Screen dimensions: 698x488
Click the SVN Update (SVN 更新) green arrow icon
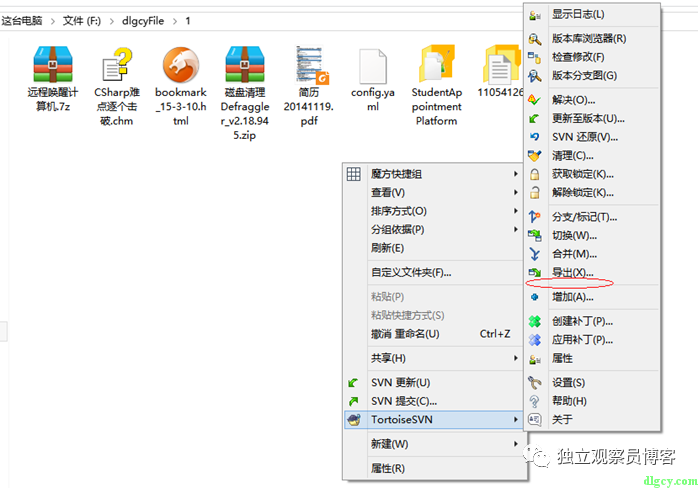click(353, 383)
